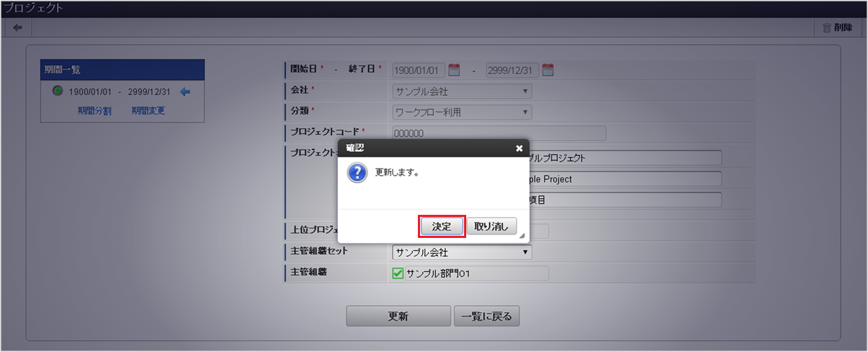Click the 一覧に戻る button
This screenshot has width=868, height=352.
click(486, 316)
